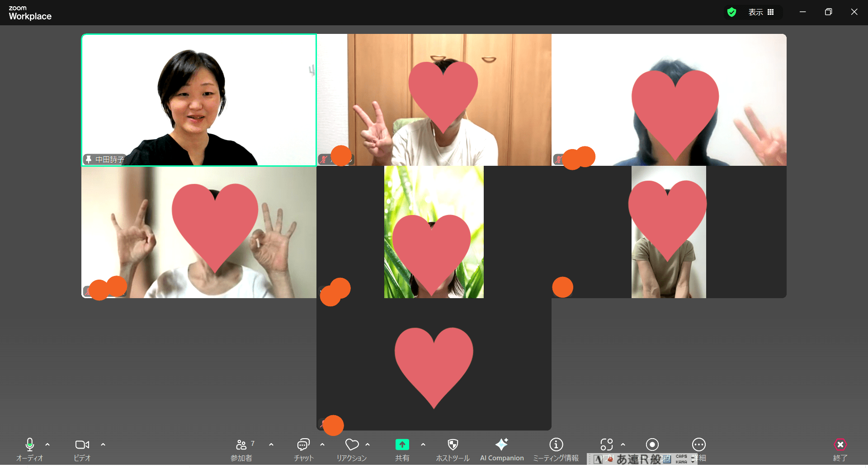Click the green encryption shield icon

click(x=731, y=12)
